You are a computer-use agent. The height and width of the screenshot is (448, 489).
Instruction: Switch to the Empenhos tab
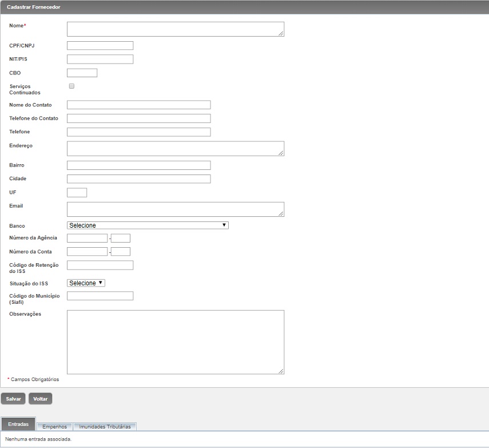[x=54, y=427]
